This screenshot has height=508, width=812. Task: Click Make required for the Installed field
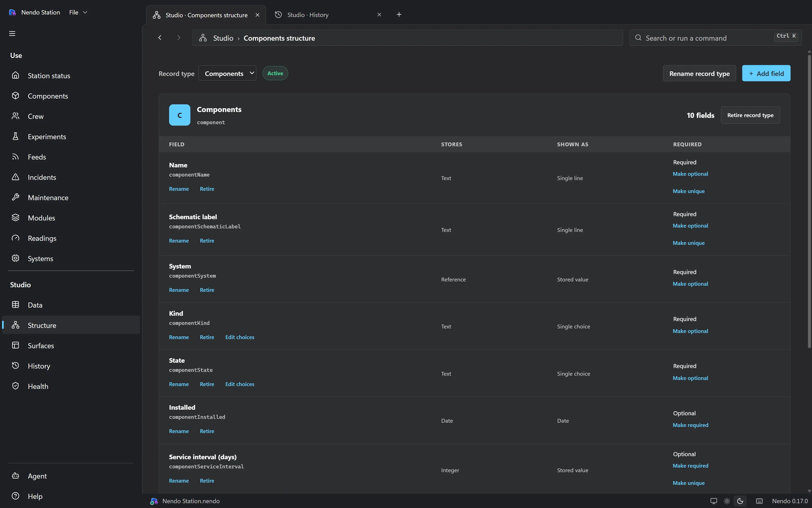coord(690,425)
